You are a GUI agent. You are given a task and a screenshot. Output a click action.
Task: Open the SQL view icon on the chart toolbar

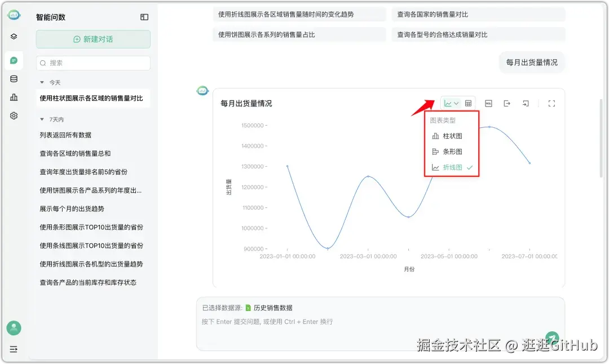(x=488, y=104)
